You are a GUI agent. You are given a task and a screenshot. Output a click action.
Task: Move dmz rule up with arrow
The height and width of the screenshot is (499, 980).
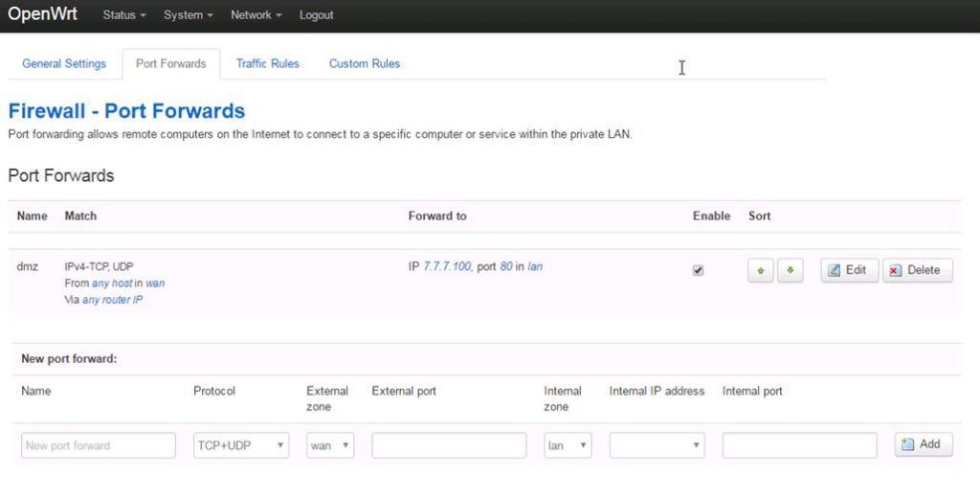[x=760, y=270]
